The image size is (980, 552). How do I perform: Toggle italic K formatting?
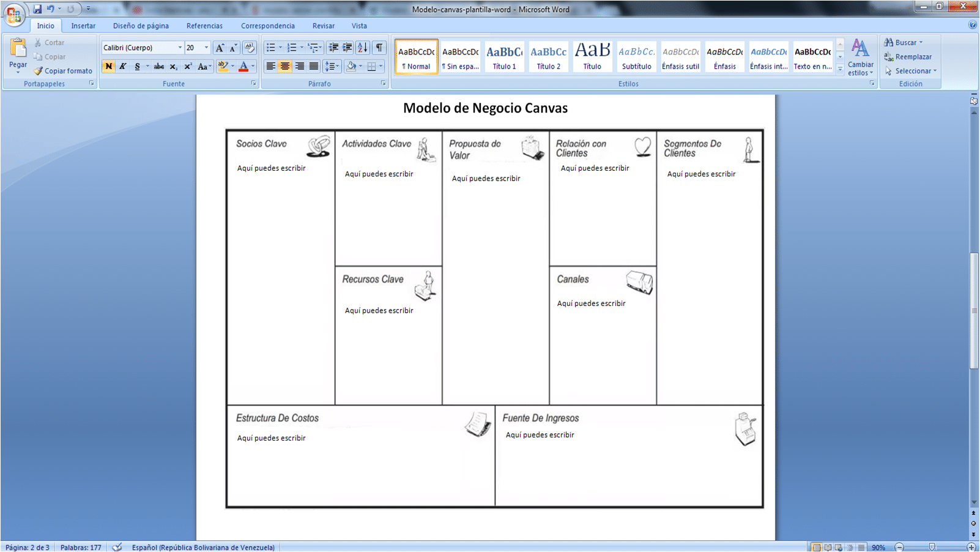coord(122,66)
